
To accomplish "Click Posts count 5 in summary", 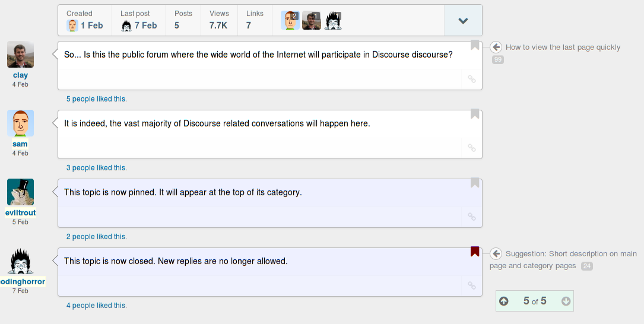I will click(x=177, y=26).
